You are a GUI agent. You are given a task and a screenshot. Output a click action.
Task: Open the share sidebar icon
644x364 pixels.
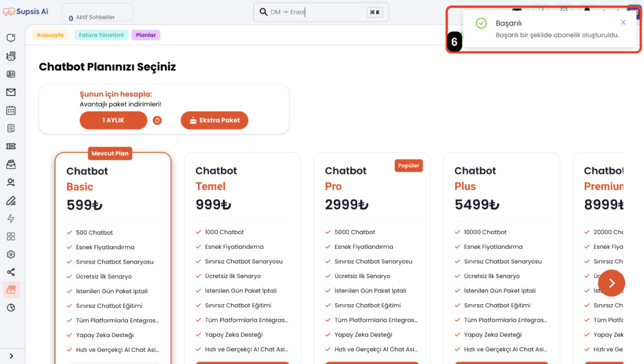(x=11, y=272)
